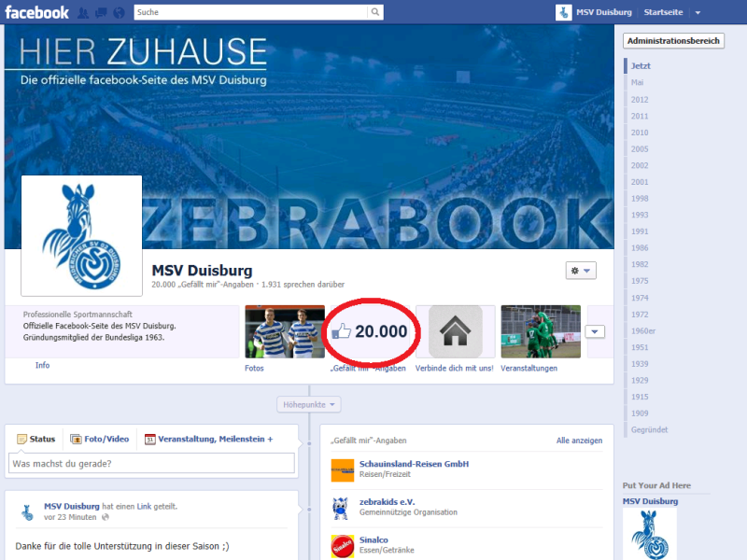Jump to 2012 on timeline
The width and height of the screenshot is (747, 560).
coord(640,100)
